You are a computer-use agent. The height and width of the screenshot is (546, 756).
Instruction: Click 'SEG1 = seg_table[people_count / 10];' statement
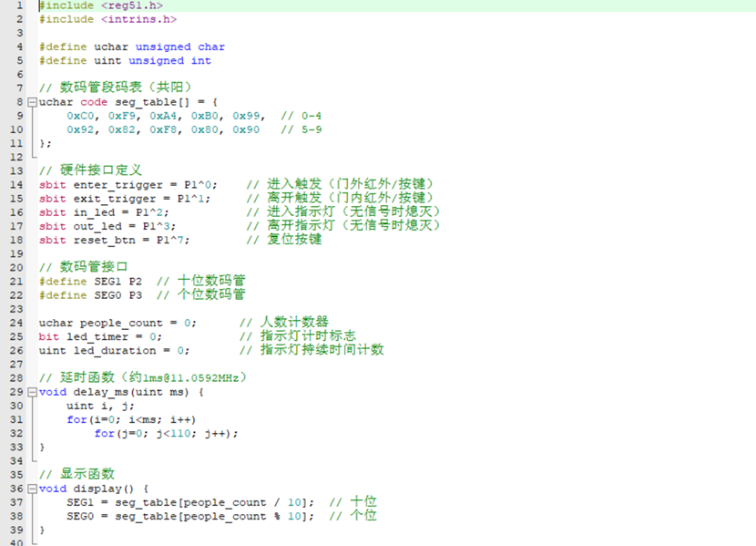tap(190, 502)
